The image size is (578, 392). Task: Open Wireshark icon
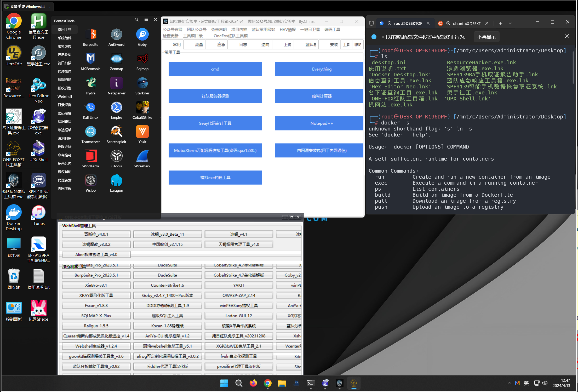coord(142,159)
